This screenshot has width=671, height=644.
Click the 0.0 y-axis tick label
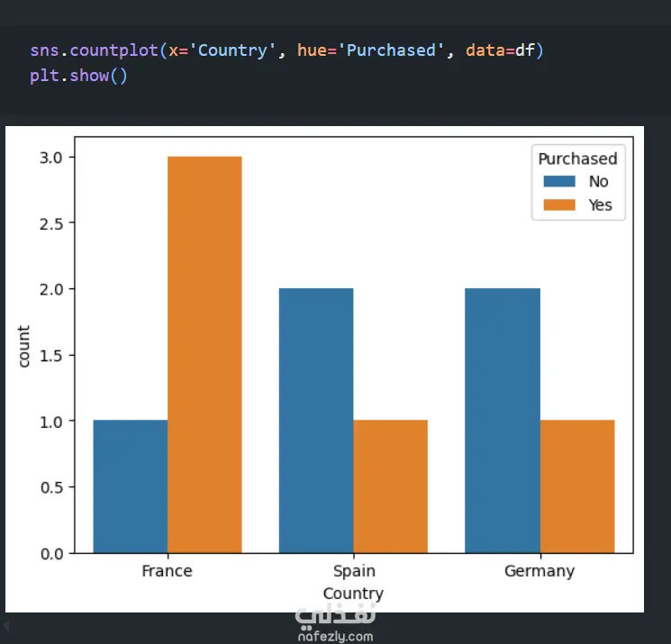51,554
